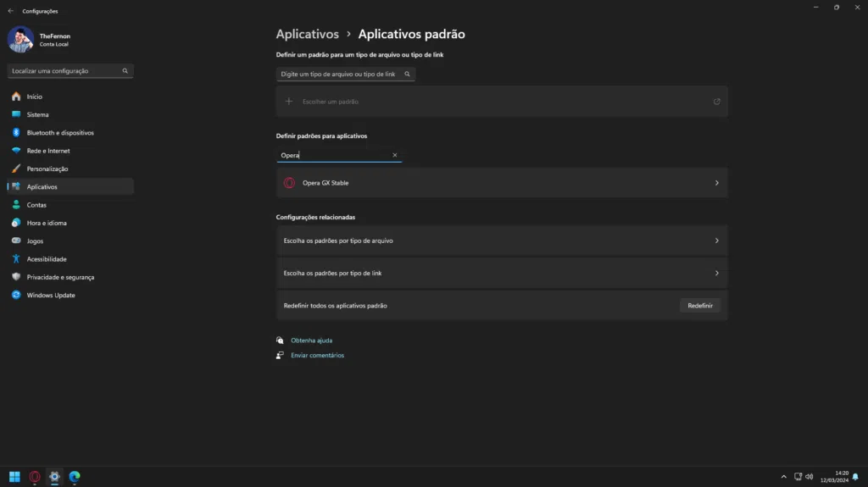This screenshot has height=487, width=868.
Task: Expand 'Escolha os padrões por tipo de link'
Action: pyautogui.click(x=502, y=273)
